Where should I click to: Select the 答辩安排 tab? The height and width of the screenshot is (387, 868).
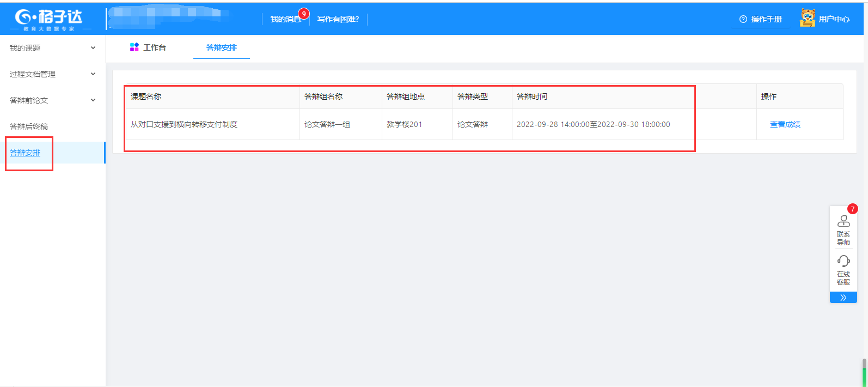click(221, 47)
